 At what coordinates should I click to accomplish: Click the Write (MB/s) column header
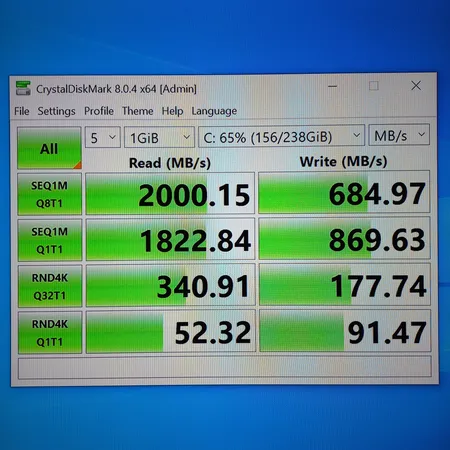click(x=343, y=162)
